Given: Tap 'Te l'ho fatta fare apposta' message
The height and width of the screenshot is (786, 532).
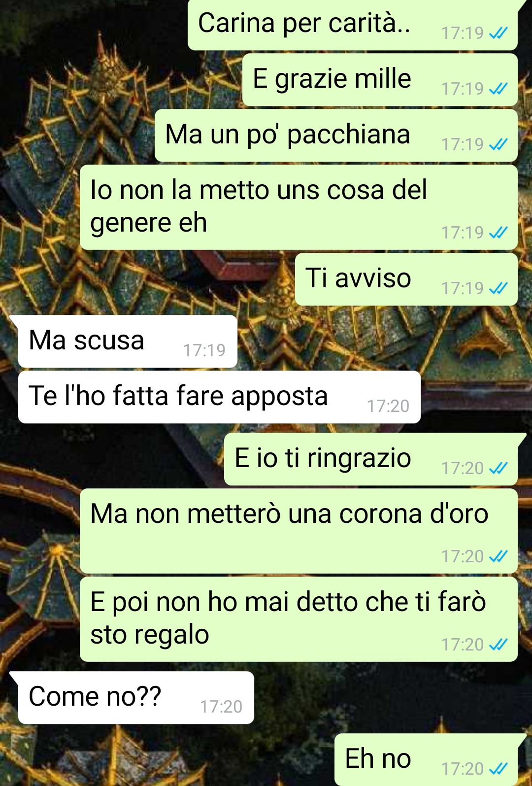Looking at the screenshot, I should click(219, 397).
